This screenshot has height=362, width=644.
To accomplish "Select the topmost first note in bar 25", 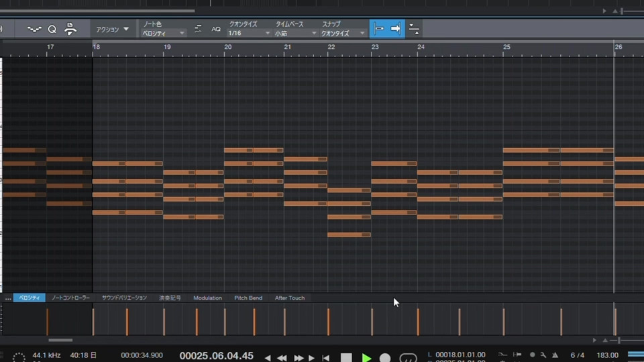I will click(531, 150).
